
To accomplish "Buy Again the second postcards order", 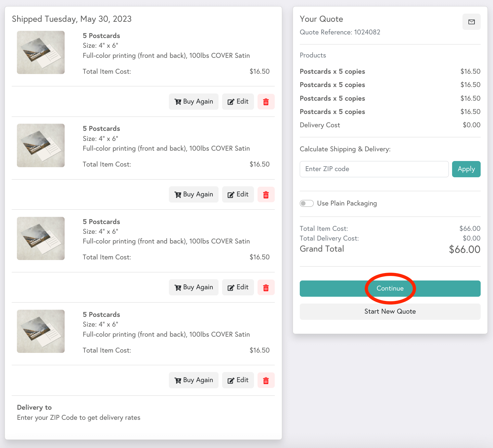I will 194,194.
